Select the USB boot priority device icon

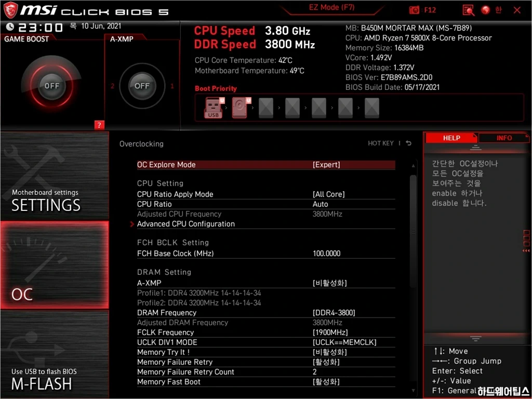[x=213, y=108]
